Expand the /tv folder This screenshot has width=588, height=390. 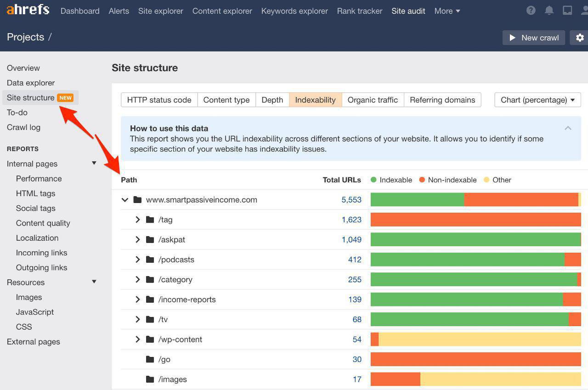pos(137,319)
